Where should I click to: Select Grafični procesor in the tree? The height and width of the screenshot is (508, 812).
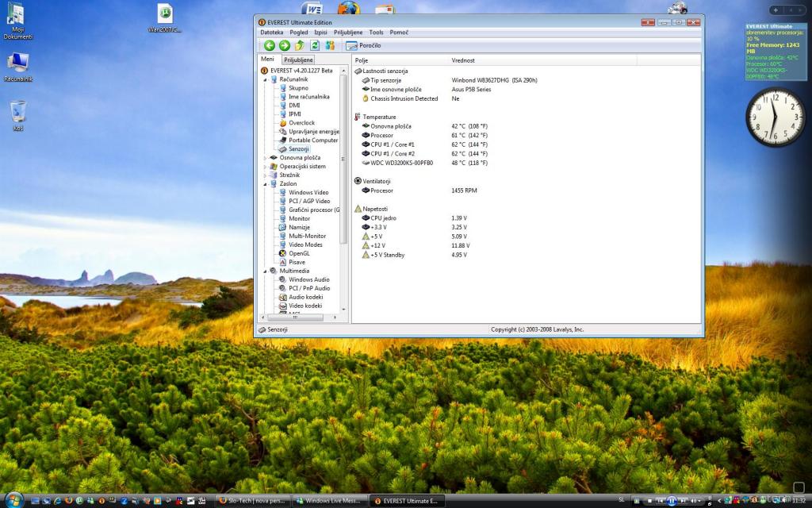(x=309, y=210)
